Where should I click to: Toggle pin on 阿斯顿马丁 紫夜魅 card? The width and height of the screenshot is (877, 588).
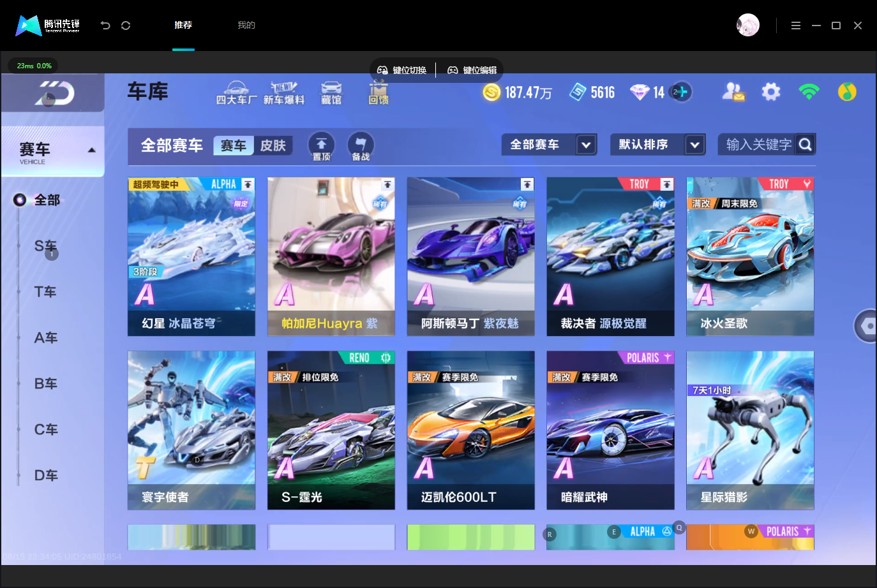coord(527,184)
